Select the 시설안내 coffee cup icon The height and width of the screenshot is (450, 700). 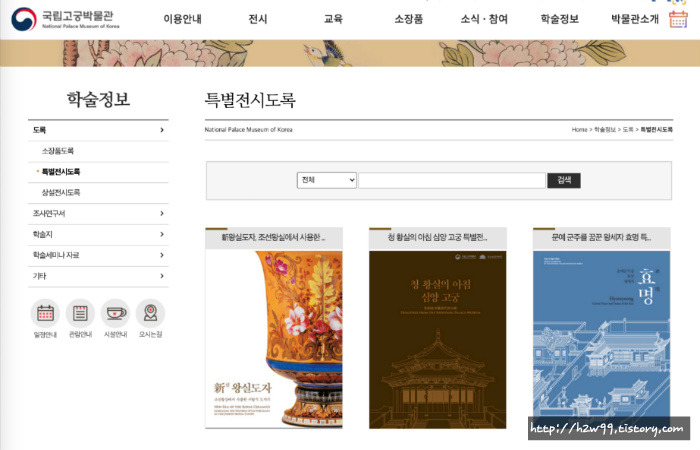click(x=116, y=313)
